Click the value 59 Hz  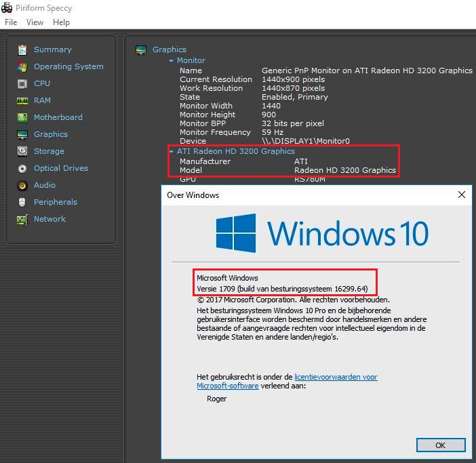[x=273, y=132]
